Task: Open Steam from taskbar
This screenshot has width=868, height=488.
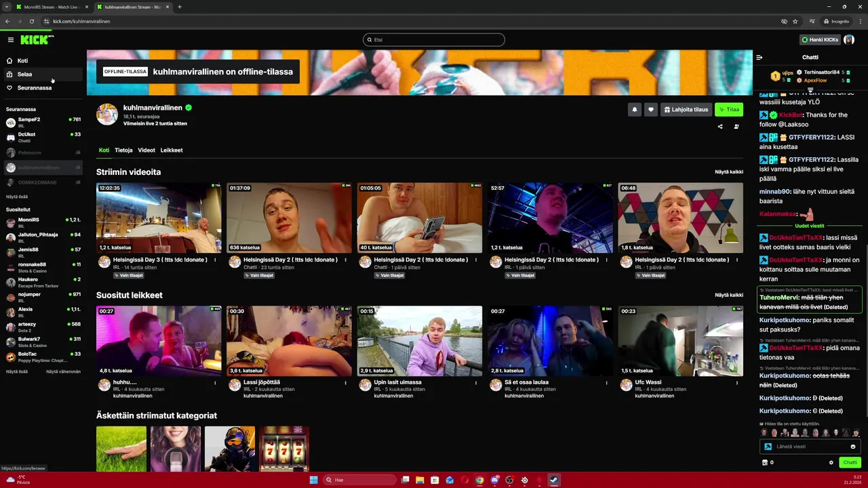Action: 554,480
